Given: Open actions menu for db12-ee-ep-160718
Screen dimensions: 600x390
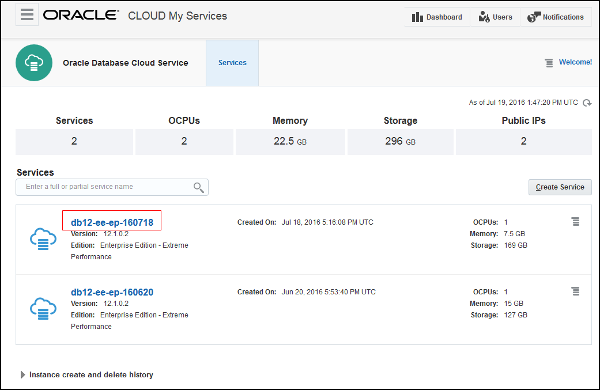Looking at the screenshot, I should 575,222.
